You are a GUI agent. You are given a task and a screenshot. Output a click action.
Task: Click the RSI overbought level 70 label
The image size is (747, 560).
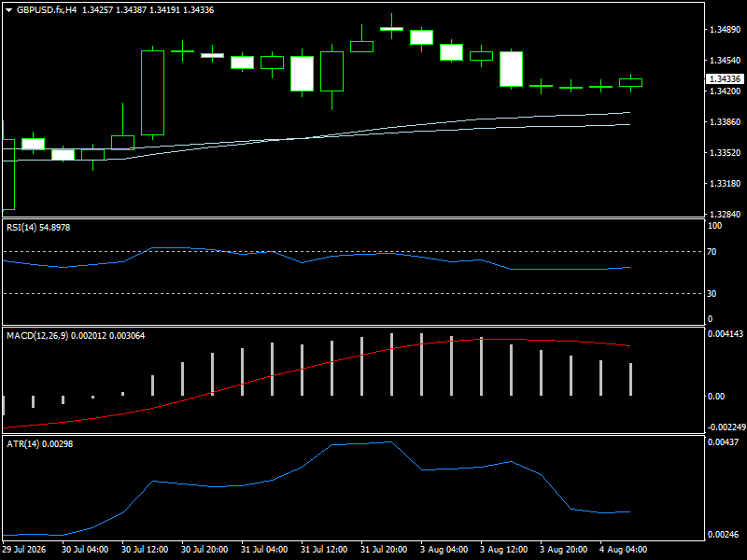(x=712, y=252)
